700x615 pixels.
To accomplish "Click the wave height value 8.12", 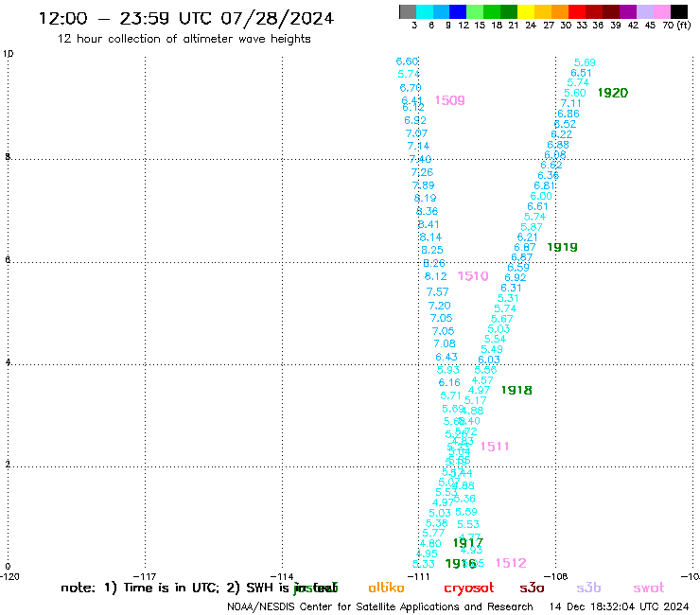I will (436, 276).
